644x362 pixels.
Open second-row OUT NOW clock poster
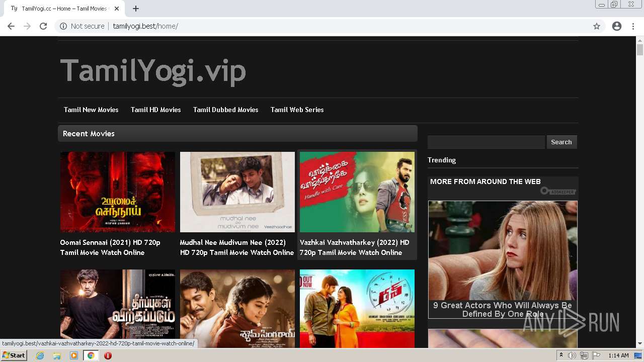[x=357, y=308]
